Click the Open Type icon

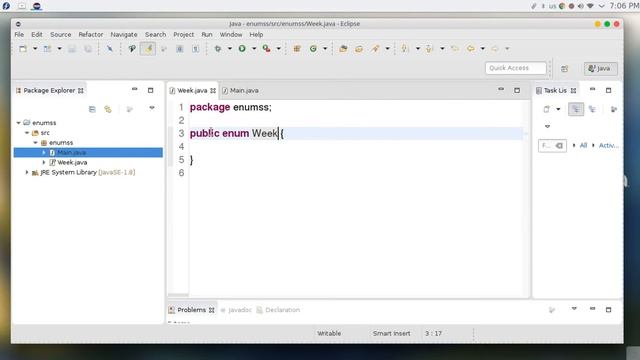click(343, 49)
